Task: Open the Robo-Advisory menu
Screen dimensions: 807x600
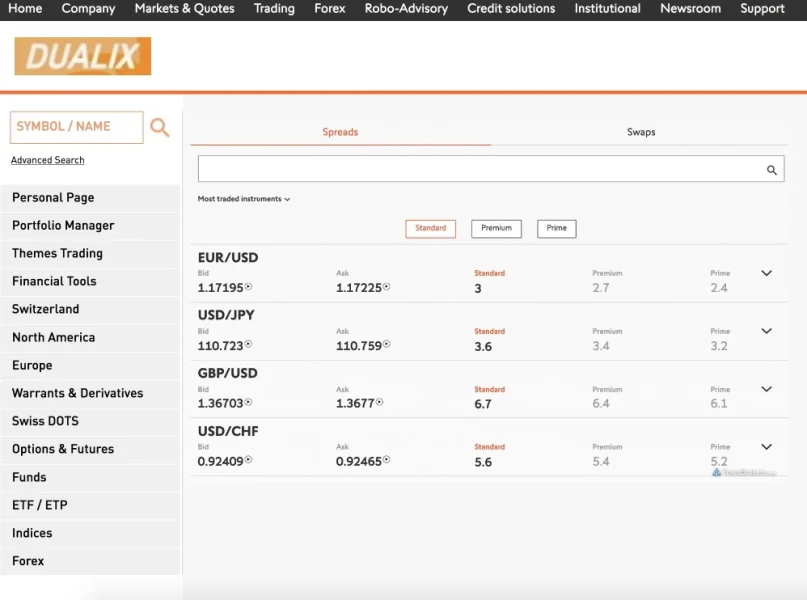Action: (x=406, y=9)
